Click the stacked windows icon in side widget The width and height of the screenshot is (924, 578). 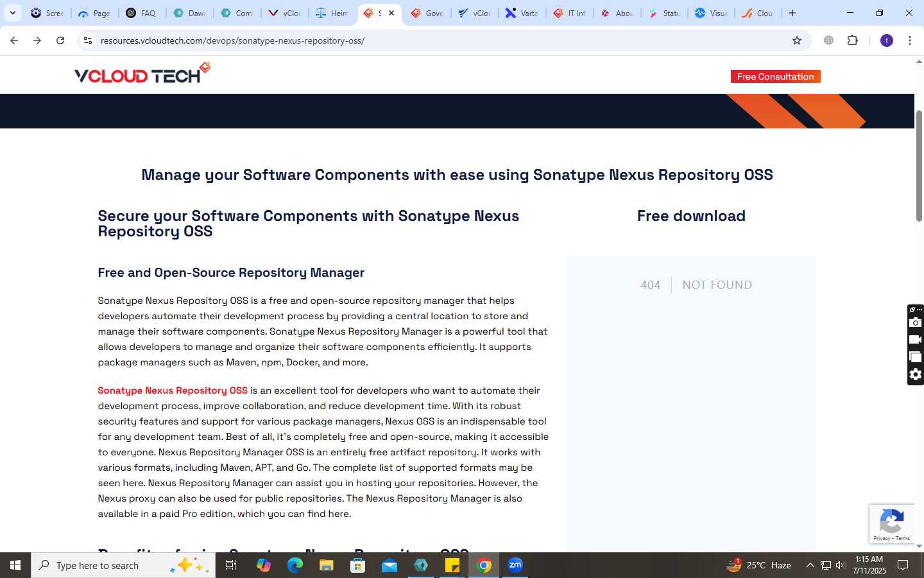916,357
